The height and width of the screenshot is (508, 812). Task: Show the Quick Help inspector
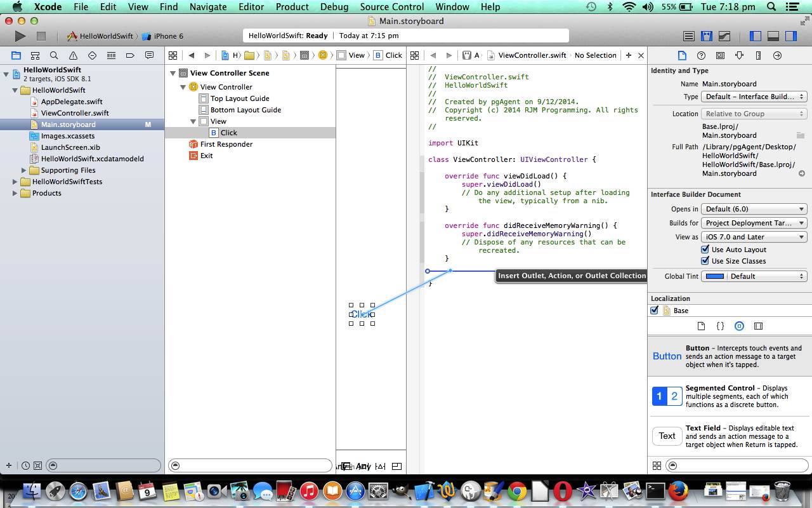click(x=701, y=55)
